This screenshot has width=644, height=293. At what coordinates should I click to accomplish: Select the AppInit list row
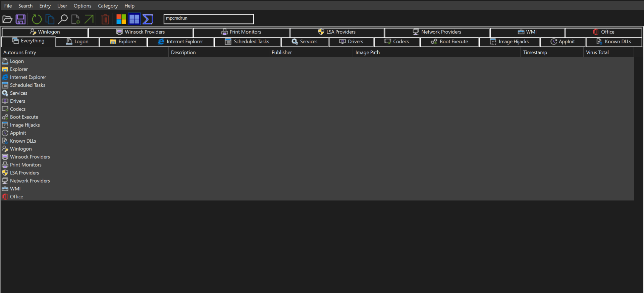pyautogui.click(x=317, y=133)
